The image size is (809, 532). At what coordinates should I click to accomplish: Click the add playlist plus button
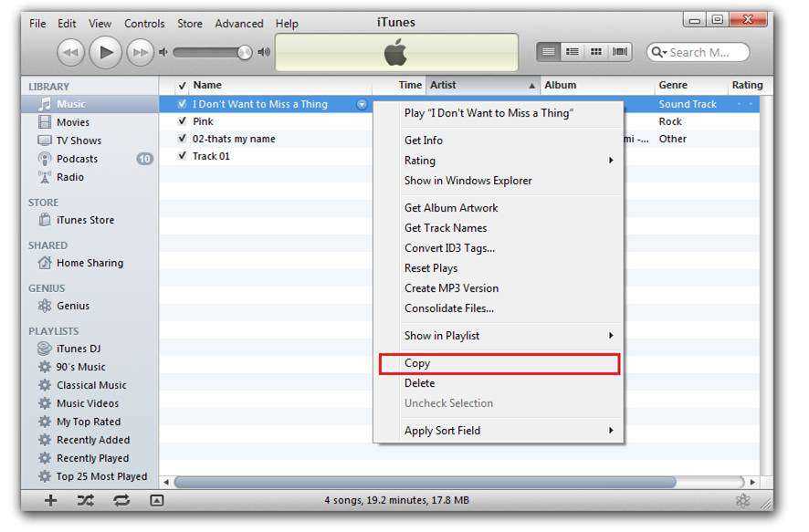click(50, 500)
